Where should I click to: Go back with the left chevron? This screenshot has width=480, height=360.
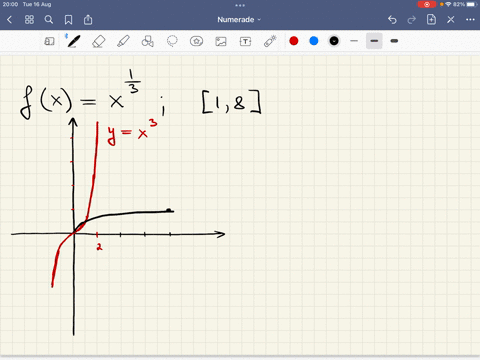[9, 20]
